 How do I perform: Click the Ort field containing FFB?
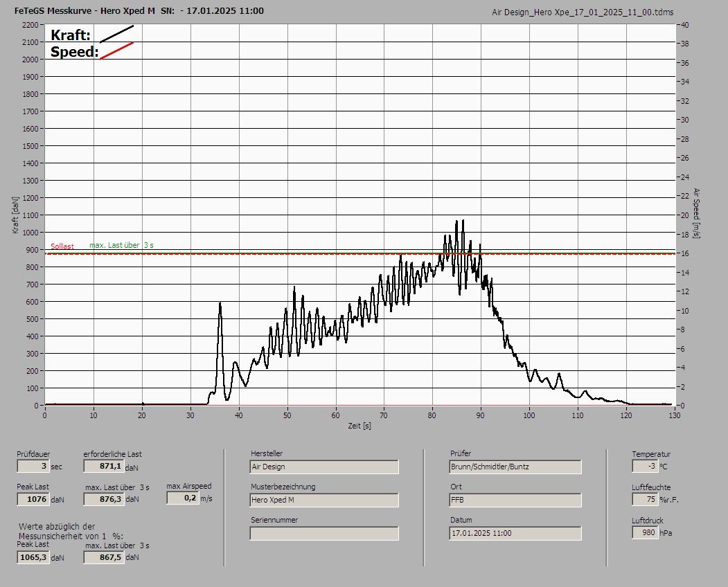click(x=515, y=500)
